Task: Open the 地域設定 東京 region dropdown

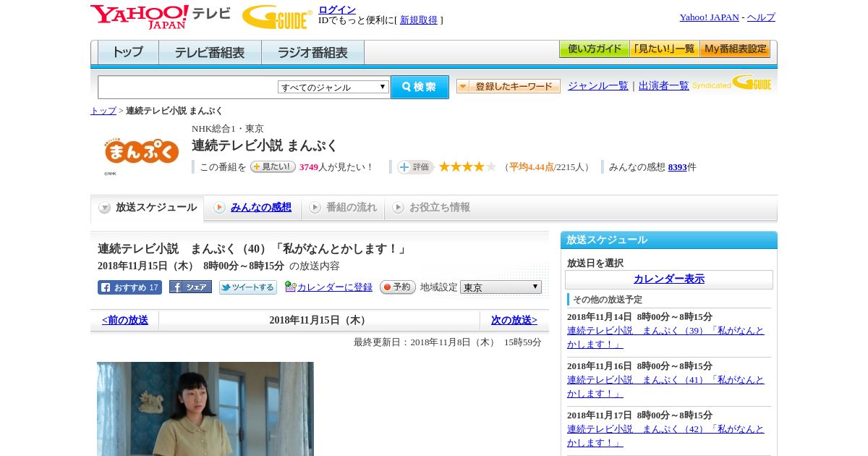Action: [x=501, y=287]
